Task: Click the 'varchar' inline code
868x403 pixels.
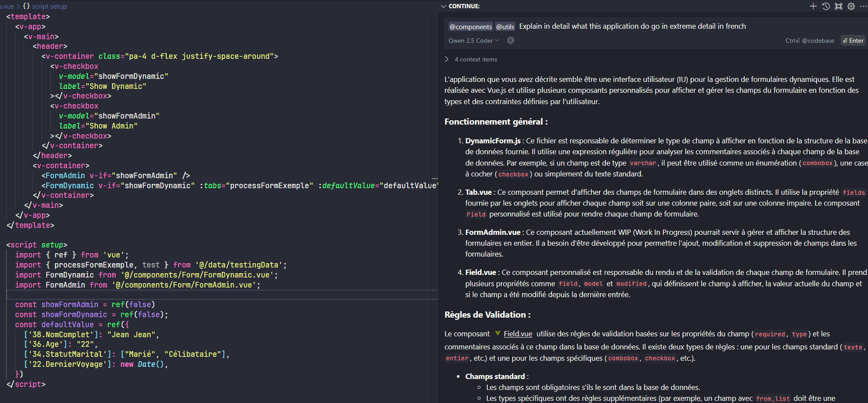Action: 643,163
